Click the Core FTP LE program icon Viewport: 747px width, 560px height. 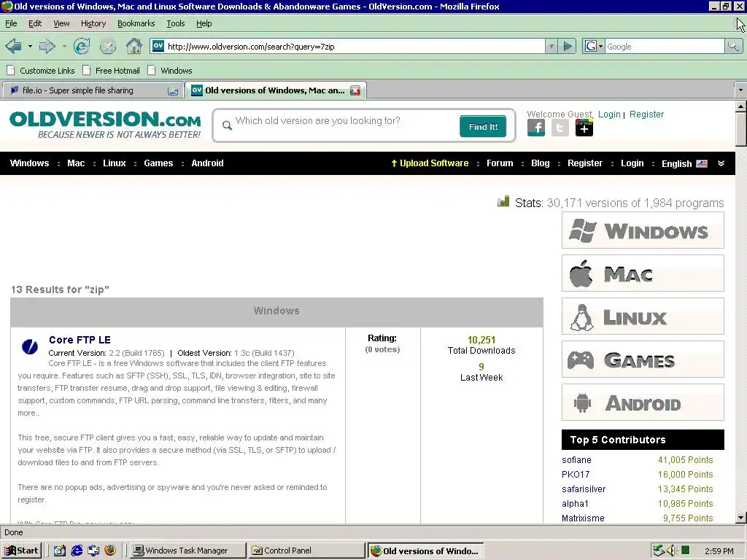[29, 346]
